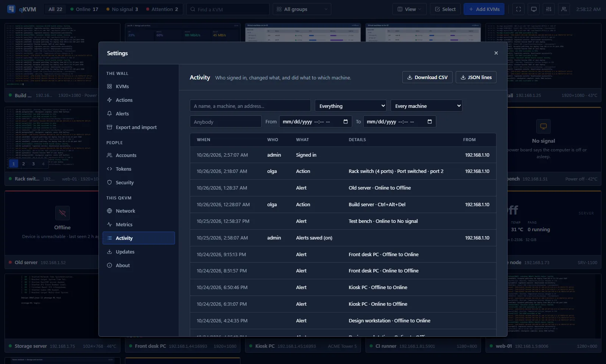Open the user account icon
606x364 pixels.
(564, 9)
